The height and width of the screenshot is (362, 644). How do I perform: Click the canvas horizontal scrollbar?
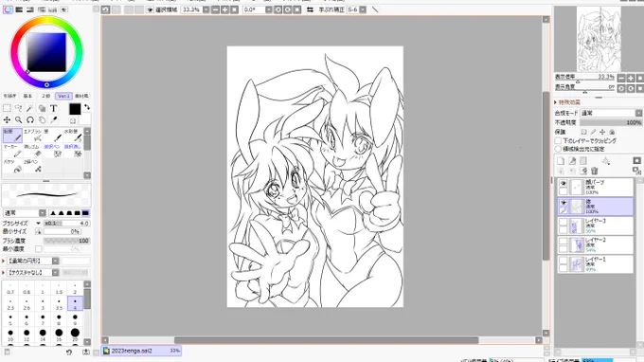click(327, 340)
